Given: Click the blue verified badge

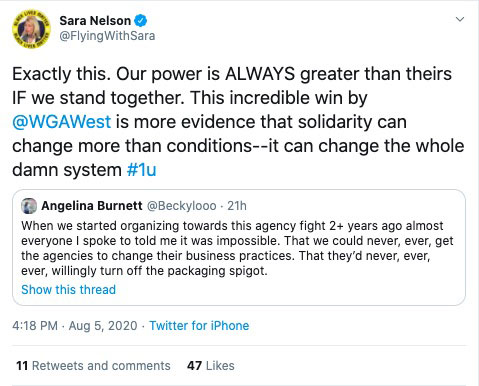Looking at the screenshot, I should (x=141, y=21).
